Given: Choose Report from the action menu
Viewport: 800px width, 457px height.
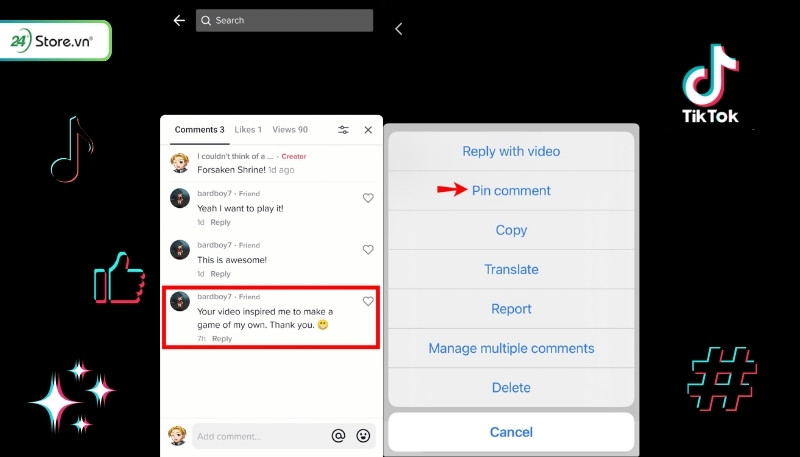Looking at the screenshot, I should (511, 309).
